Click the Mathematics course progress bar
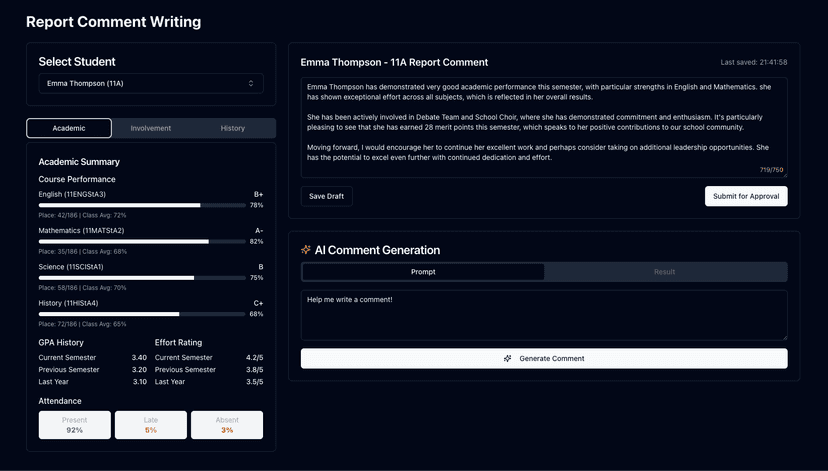Viewport: 828px width, 471px height. coord(142,242)
